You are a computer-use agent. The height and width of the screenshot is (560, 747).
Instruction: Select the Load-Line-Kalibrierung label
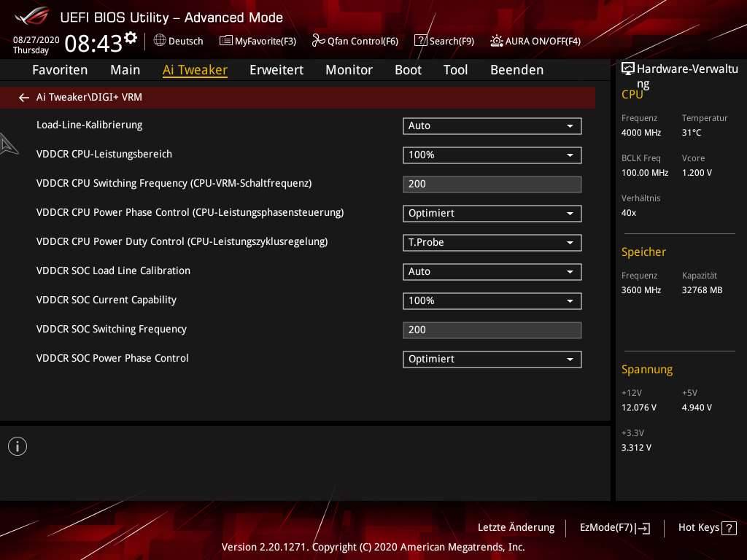coord(90,125)
